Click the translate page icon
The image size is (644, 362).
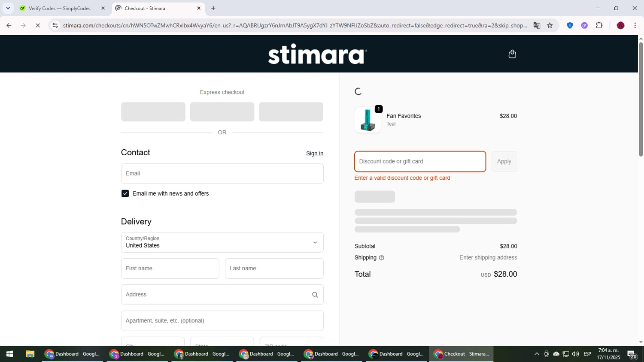click(x=537, y=25)
